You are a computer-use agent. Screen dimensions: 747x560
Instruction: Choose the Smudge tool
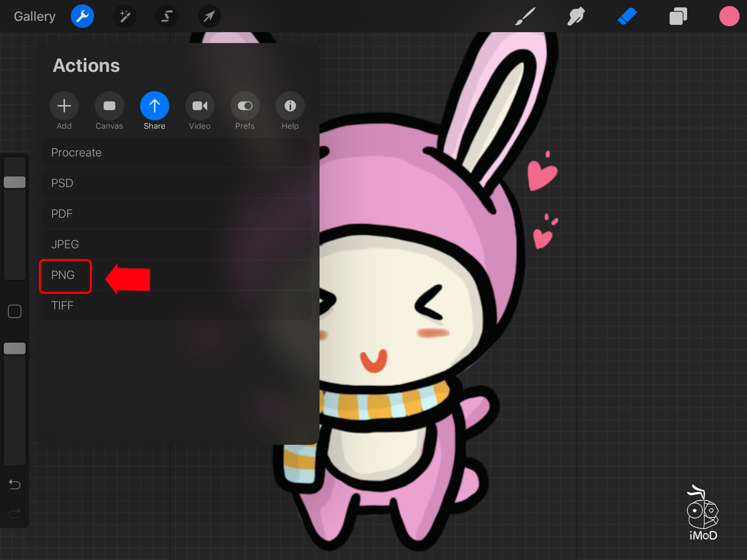576,17
